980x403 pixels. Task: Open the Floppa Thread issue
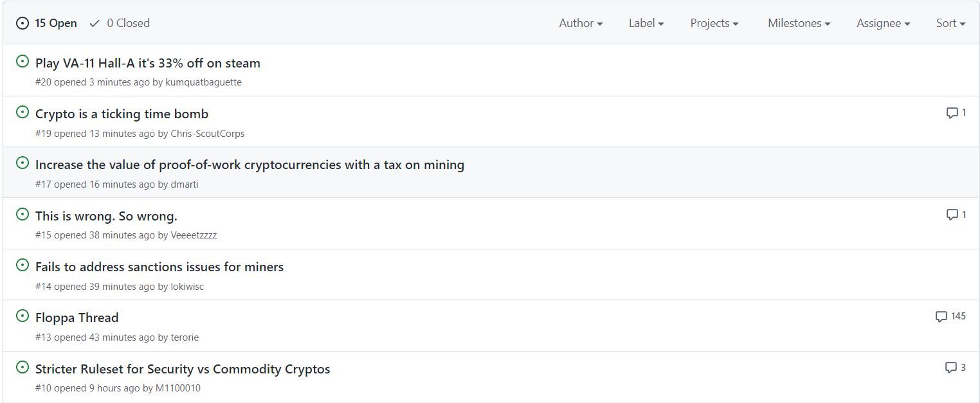click(x=77, y=318)
